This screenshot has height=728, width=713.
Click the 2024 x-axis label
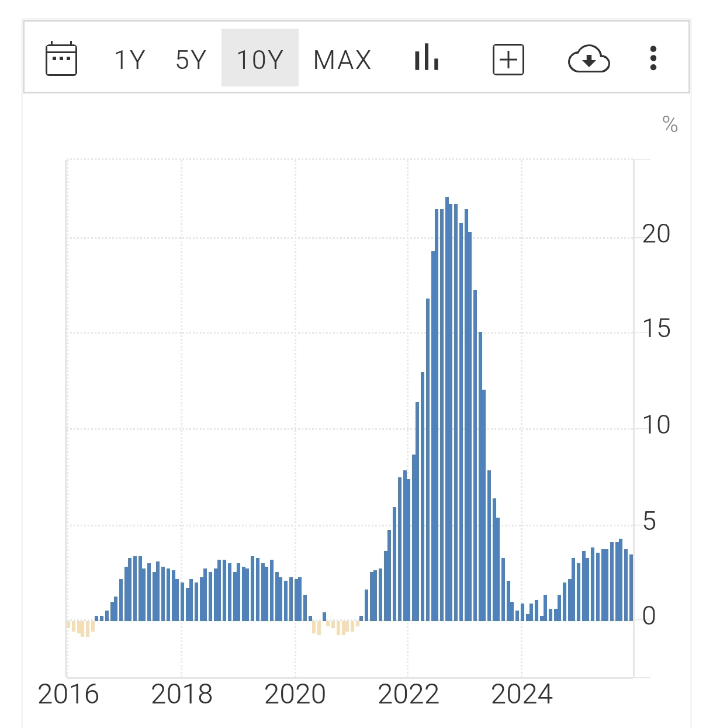522,695
